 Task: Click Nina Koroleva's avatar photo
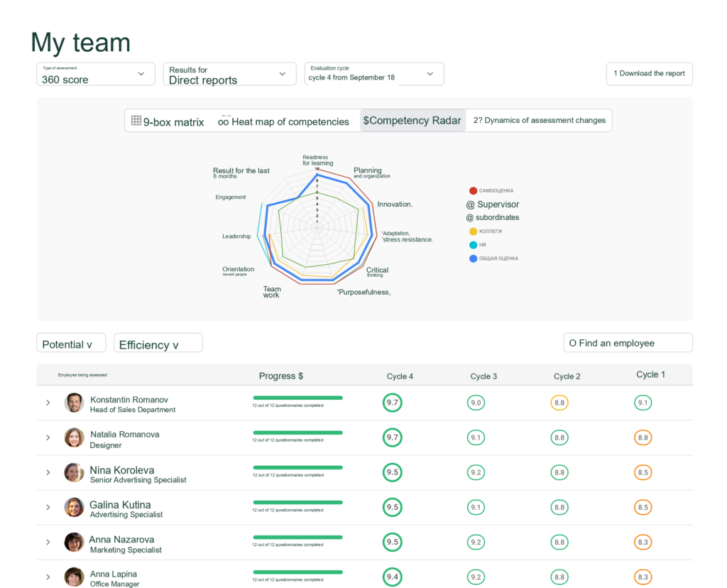point(74,472)
